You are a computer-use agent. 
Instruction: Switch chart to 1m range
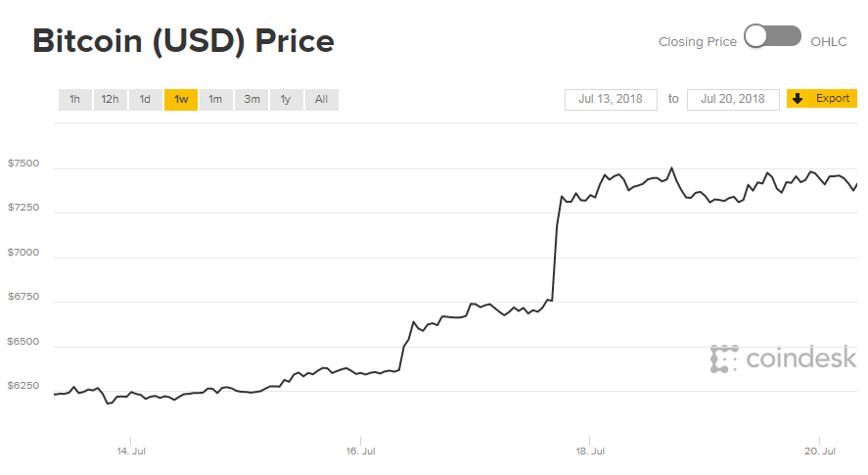point(215,99)
